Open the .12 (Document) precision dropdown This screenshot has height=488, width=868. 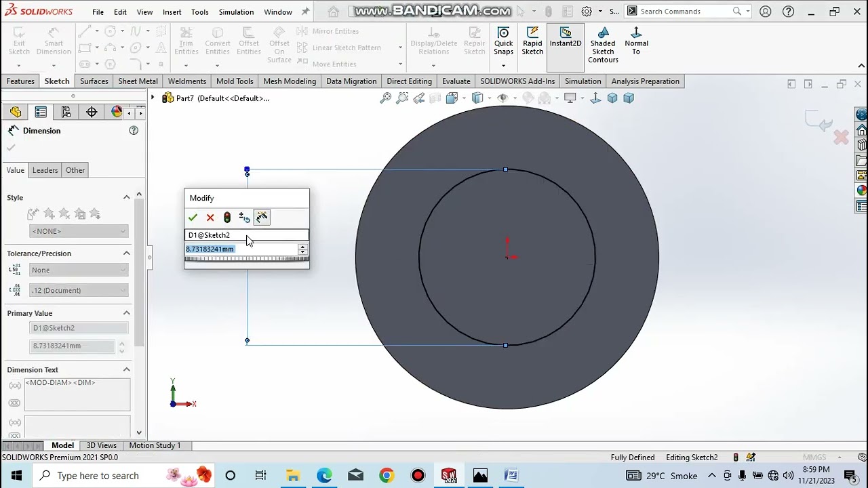79,290
